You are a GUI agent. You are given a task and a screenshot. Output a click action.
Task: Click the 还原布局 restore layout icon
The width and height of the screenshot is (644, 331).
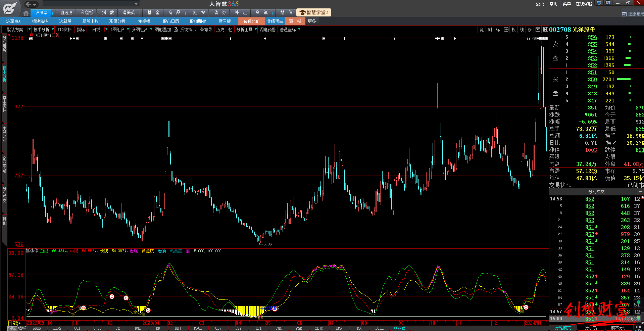(624, 14)
